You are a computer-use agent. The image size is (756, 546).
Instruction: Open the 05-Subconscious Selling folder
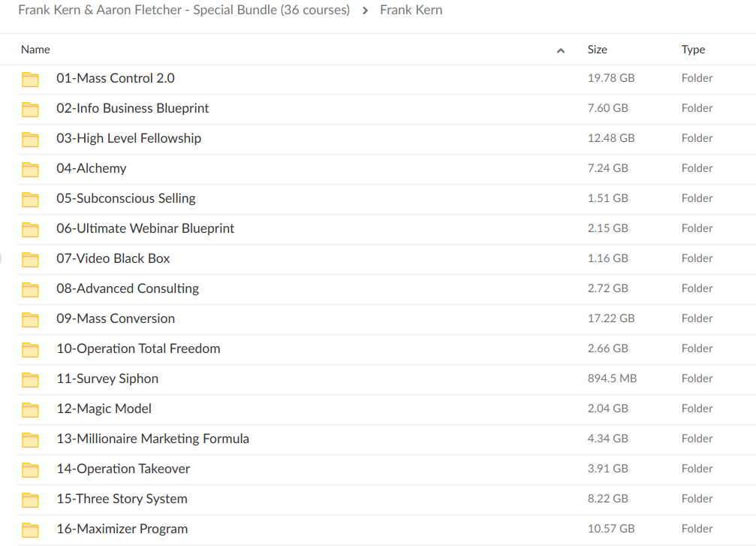pyautogui.click(x=125, y=198)
